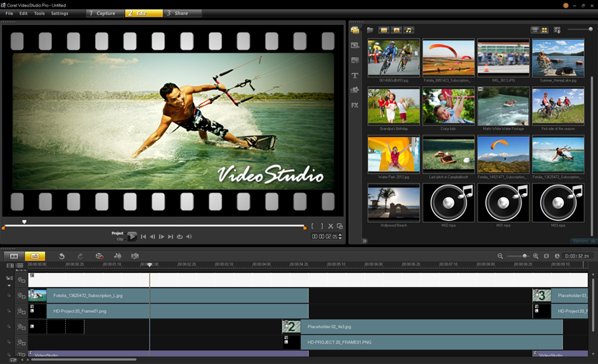This screenshot has width=598, height=364.
Task: Click the Record/Capture Option icon
Action: (99, 256)
